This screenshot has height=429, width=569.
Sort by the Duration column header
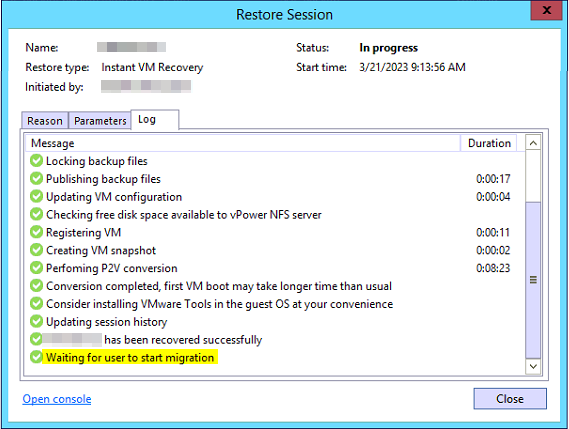(489, 143)
